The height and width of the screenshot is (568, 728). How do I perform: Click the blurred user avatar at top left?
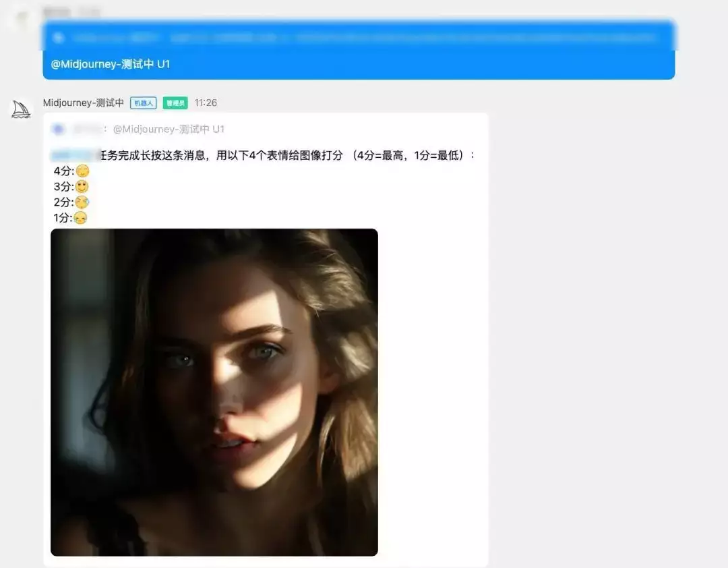pyautogui.click(x=22, y=19)
